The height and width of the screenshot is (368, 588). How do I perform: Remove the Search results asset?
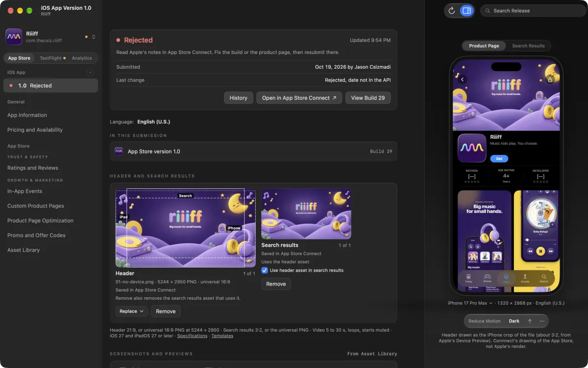pyautogui.click(x=276, y=284)
